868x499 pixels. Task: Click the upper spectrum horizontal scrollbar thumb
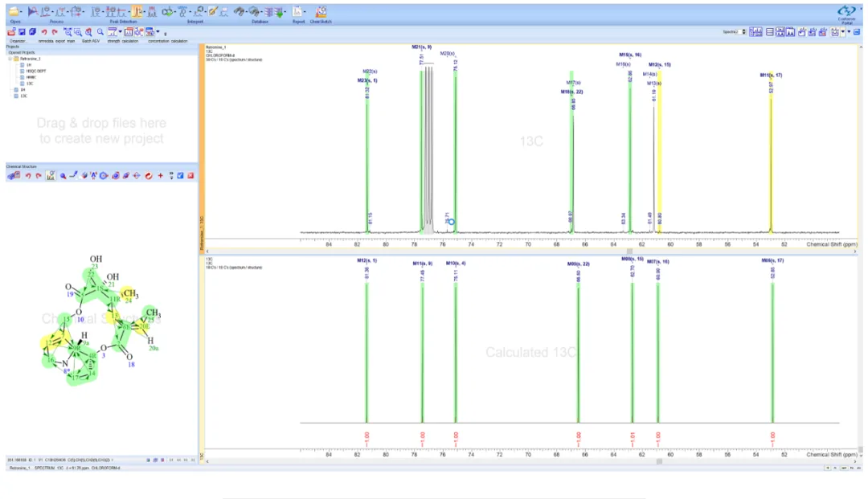pyautogui.click(x=629, y=252)
